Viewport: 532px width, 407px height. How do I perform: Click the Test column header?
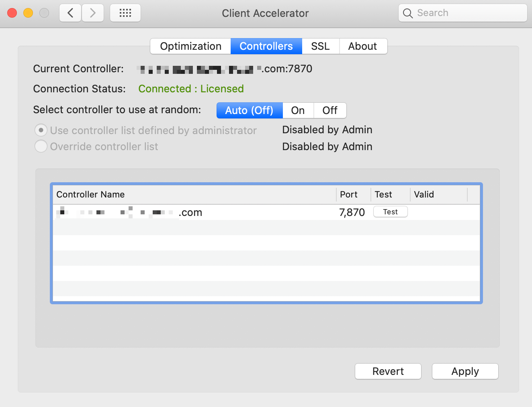[x=391, y=195]
